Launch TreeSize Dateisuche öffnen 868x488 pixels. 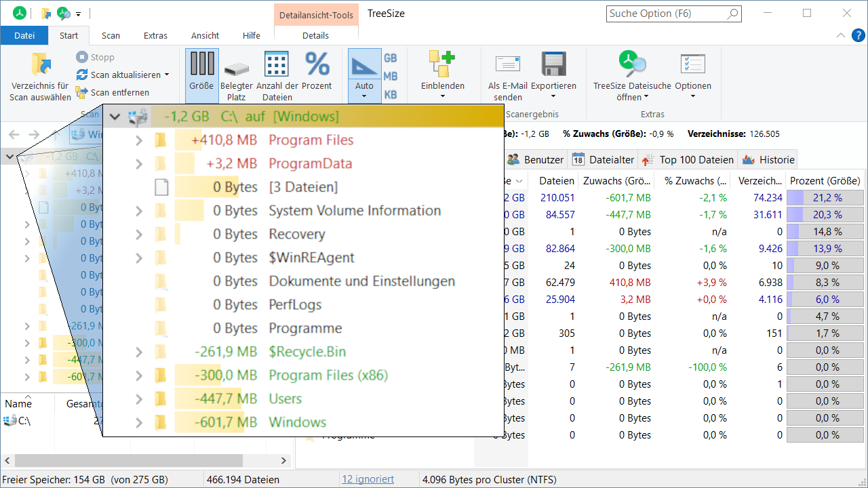[x=632, y=77]
